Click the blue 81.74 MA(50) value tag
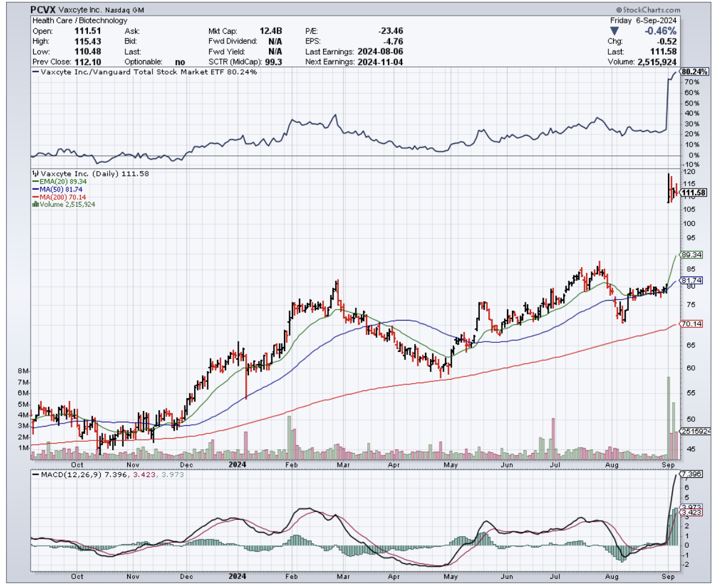715x588 pixels. click(x=691, y=281)
